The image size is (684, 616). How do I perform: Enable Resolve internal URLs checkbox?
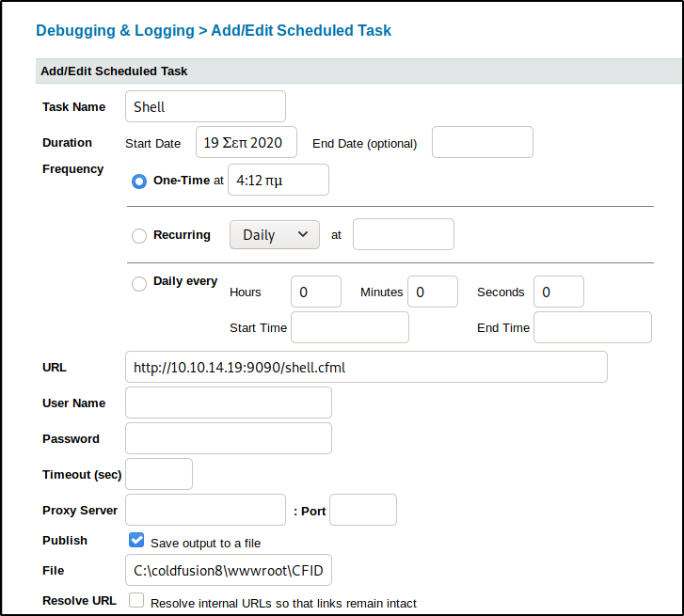tap(136, 600)
